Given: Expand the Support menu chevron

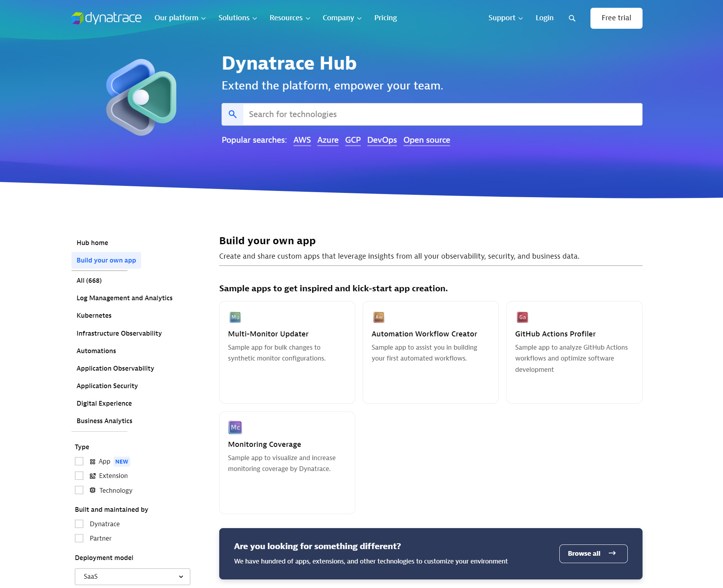Looking at the screenshot, I should tap(520, 18).
